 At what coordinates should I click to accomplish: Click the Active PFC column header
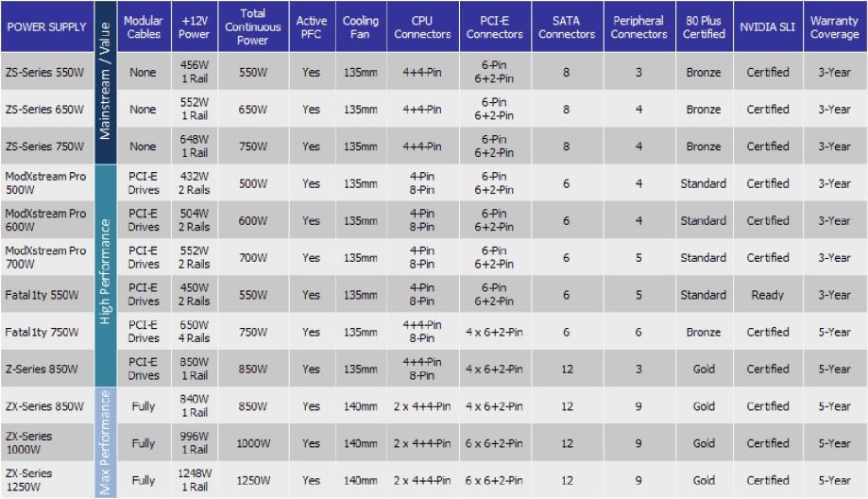pyautogui.click(x=312, y=27)
